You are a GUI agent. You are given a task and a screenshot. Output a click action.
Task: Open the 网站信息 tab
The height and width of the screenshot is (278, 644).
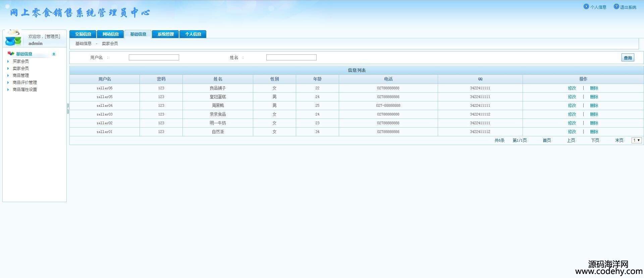tap(110, 34)
